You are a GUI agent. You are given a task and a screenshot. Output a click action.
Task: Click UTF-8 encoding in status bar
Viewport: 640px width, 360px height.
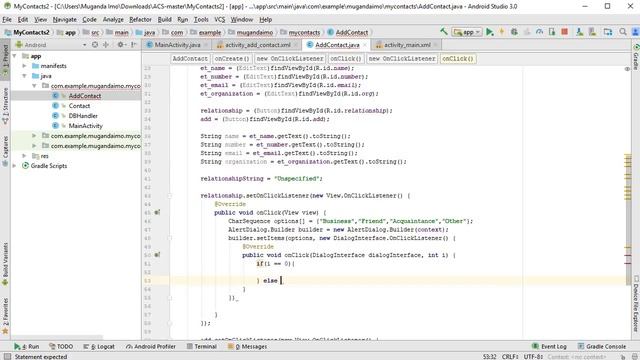(x=532, y=357)
